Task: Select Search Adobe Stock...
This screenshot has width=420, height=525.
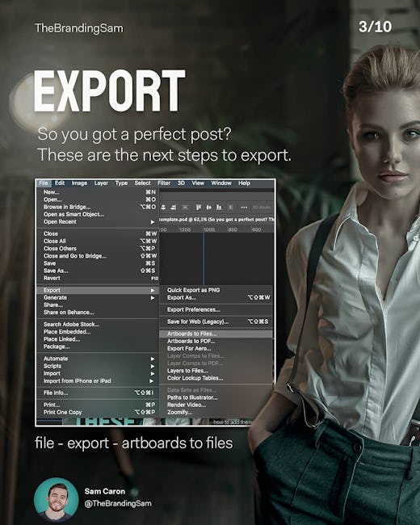Action: click(x=97, y=325)
